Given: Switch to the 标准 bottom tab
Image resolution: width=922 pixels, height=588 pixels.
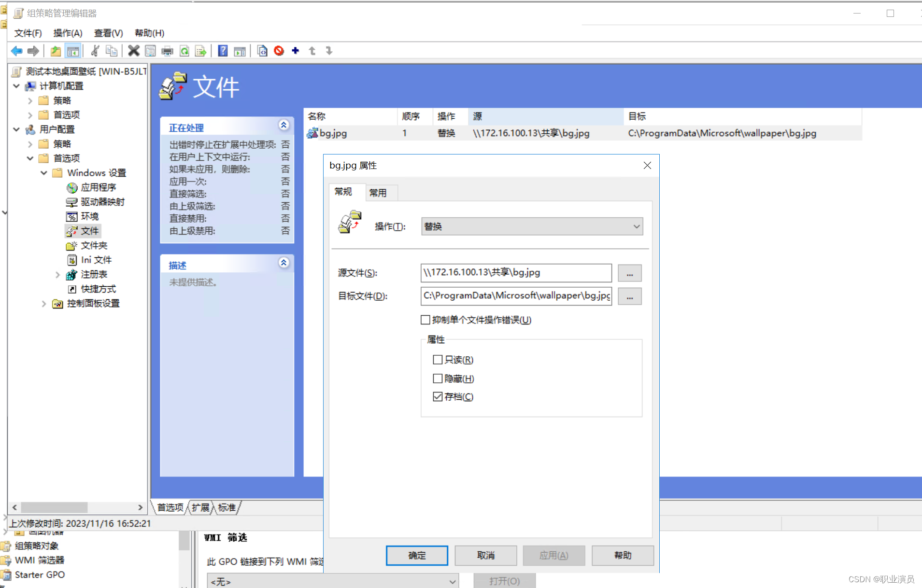Looking at the screenshot, I should (227, 507).
